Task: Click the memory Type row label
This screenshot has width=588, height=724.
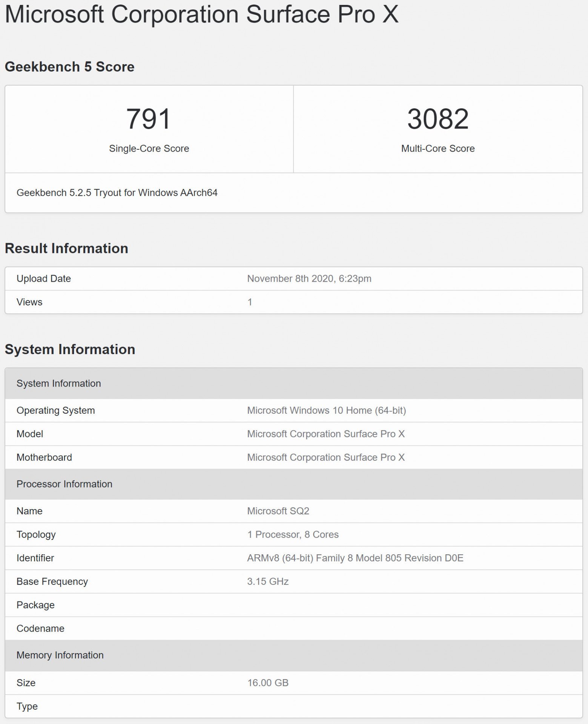Action: tap(27, 707)
